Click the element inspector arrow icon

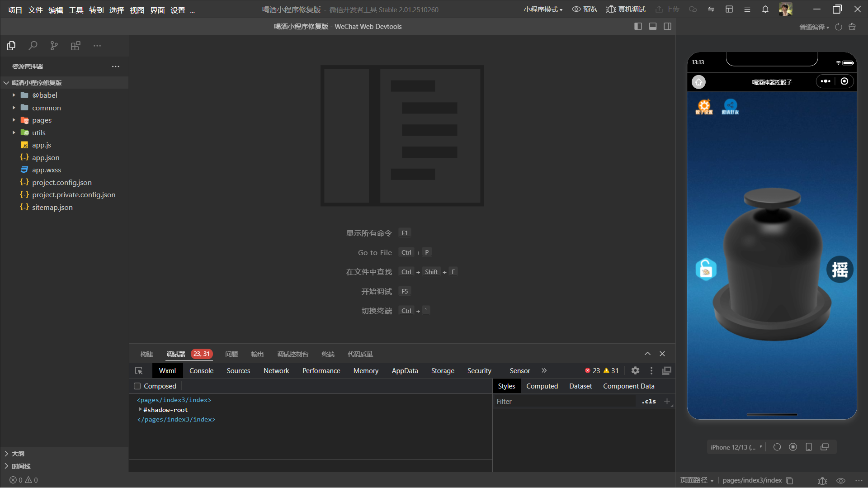[x=139, y=371]
